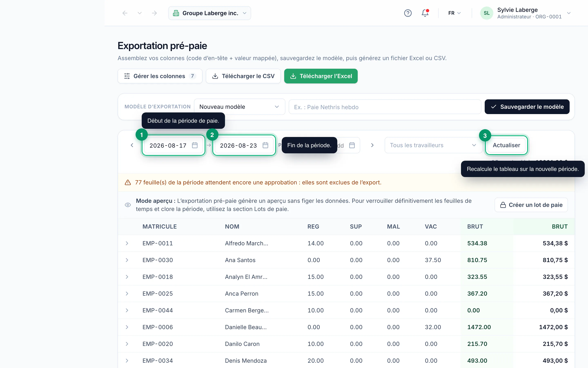The width and height of the screenshot is (588, 368).
Task: Open navigation history chevron between arrows
Action: click(139, 13)
